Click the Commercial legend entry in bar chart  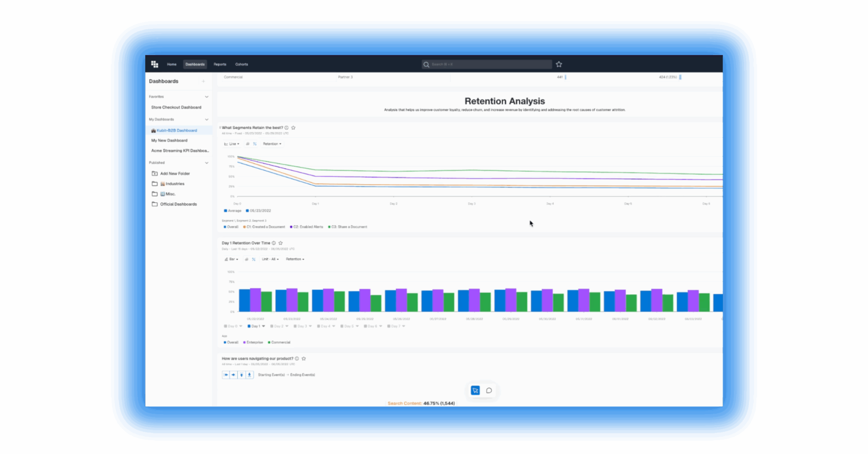(x=279, y=343)
